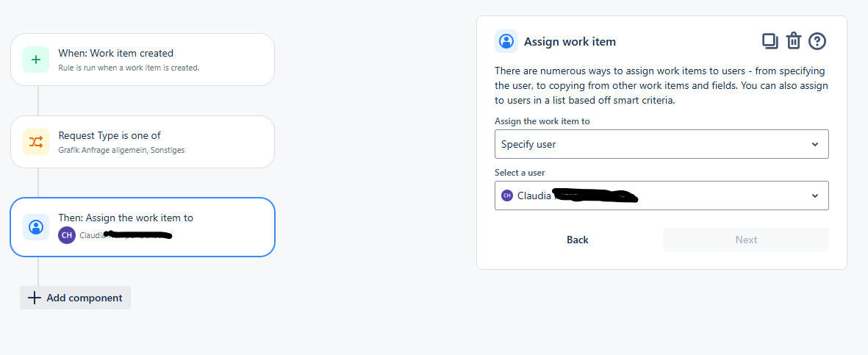The image size is (868, 355).
Task: Click chevron arrow in Select a user field
Action: (x=815, y=196)
